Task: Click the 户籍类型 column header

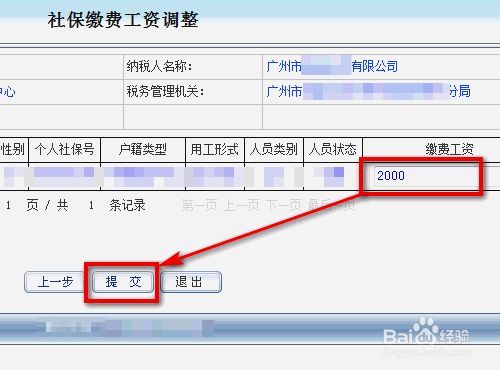Action: pyautogui.click(x=143, y=149)
